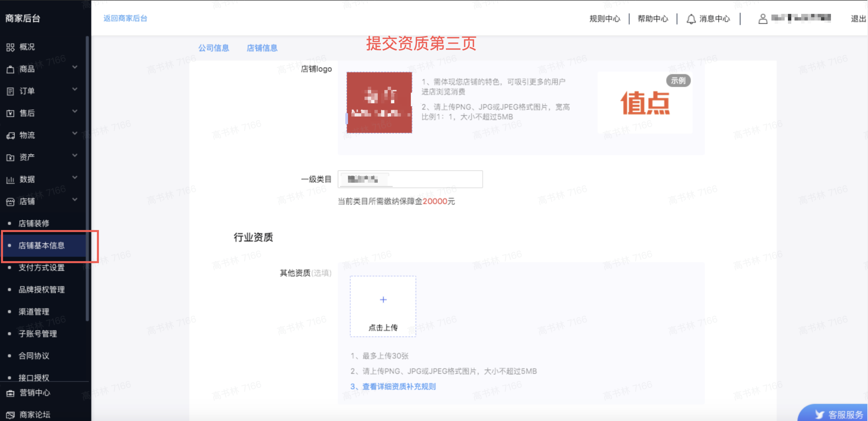Click the plus icon in upload box
The height and width of the screenshot is (421, 868).
(x=383, y=300)
